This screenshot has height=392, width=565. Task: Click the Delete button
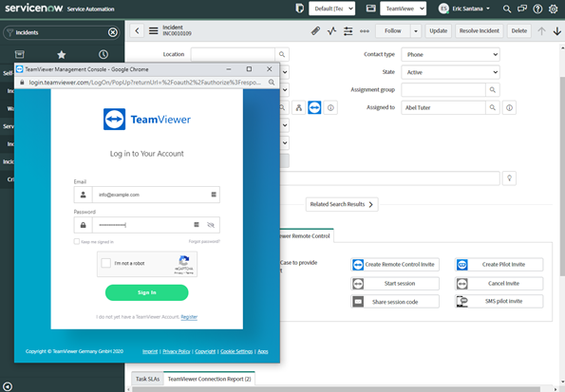pos(518,31)
